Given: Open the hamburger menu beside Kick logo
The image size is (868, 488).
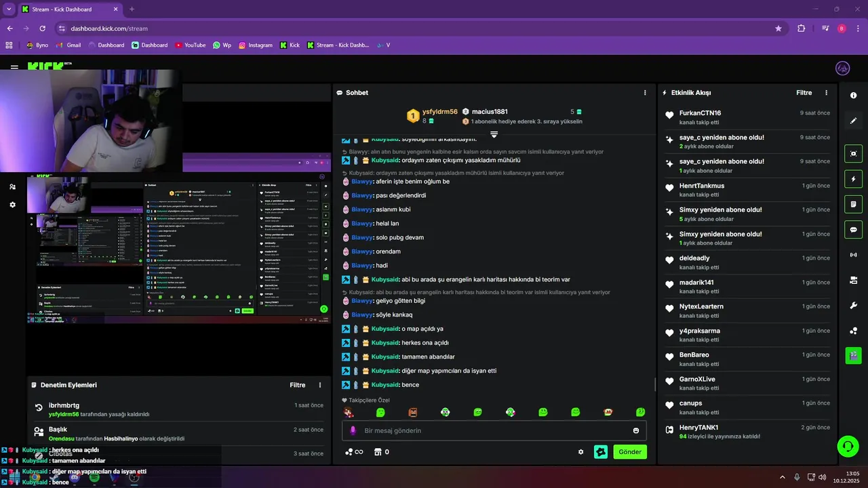Looking at the screenshot, I should (x=14, y=68).
